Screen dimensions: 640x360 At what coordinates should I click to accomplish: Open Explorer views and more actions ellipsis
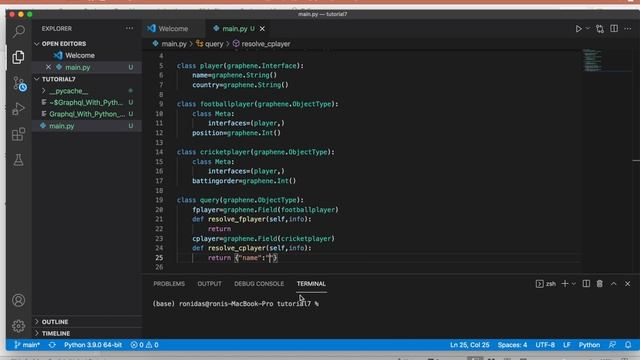(129, 28)
